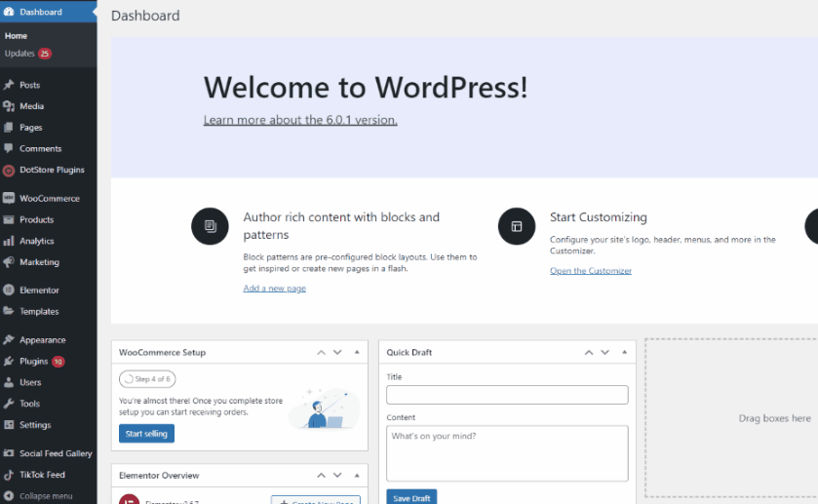This screenshot has height=504, width=818.
Task: Move Quick Draft widget down
Action: point(605,352)
